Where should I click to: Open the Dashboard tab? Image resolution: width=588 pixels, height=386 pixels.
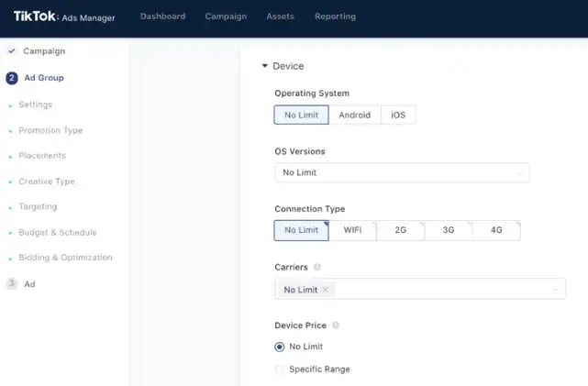click(162, 17)
